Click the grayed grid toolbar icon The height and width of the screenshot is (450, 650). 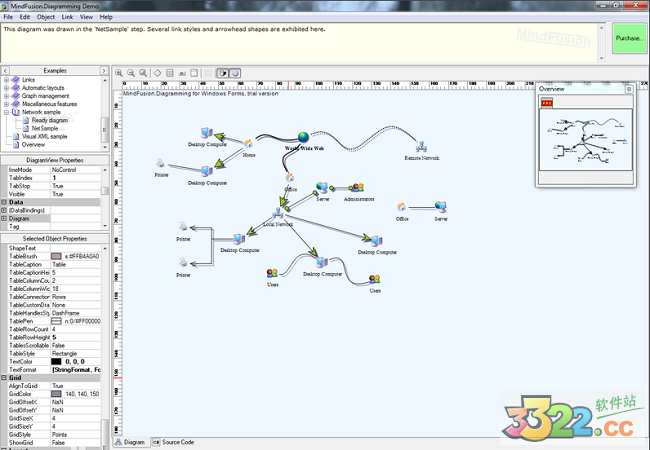point(208,73)
